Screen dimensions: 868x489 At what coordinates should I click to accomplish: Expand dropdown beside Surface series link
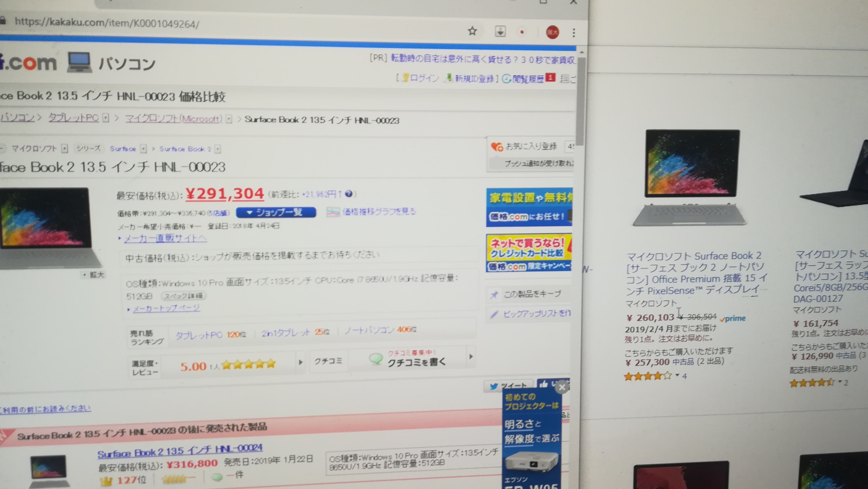point(144,149)
